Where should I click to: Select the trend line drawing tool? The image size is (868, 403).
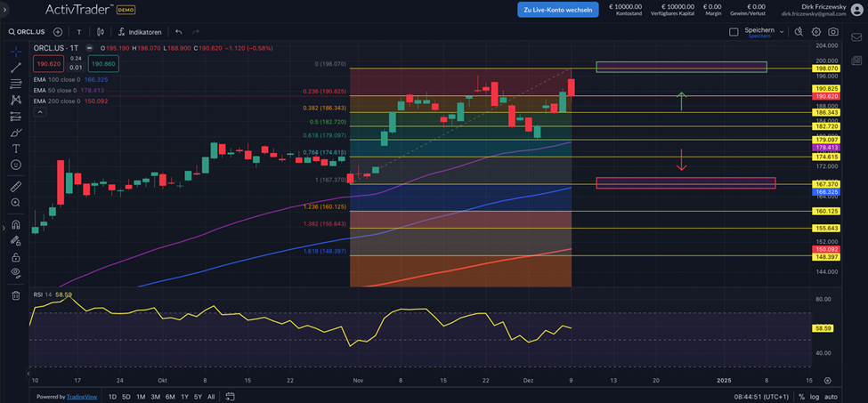(16, 68)
